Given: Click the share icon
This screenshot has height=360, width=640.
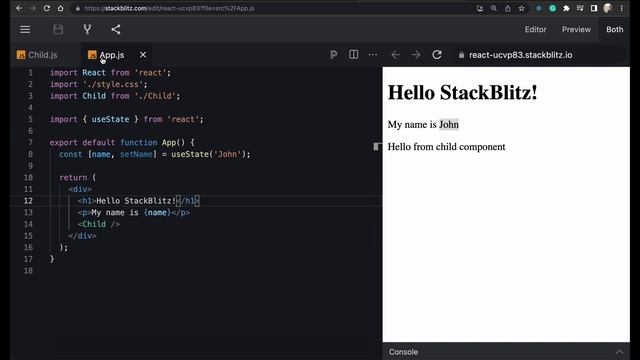Looking at the screenshot, I should click(116, 29).
